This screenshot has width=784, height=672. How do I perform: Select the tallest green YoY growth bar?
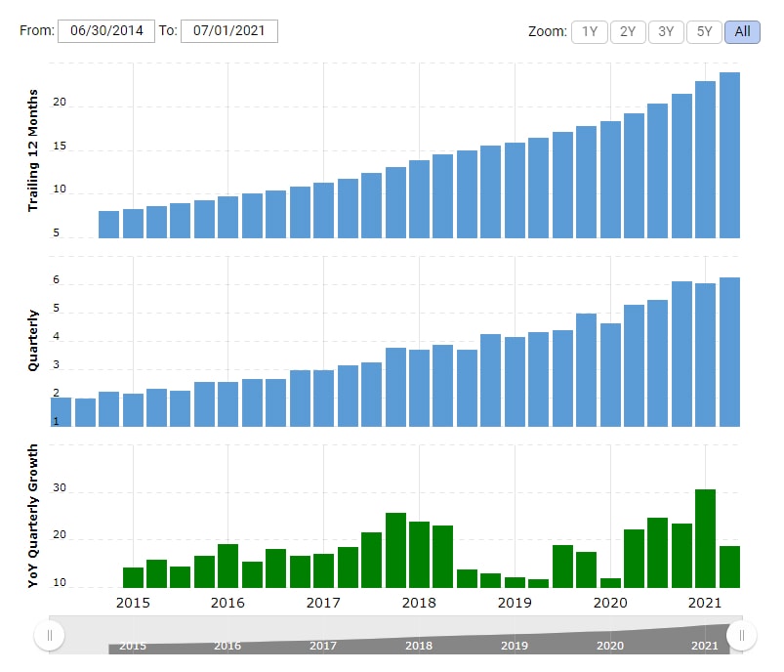705,538
